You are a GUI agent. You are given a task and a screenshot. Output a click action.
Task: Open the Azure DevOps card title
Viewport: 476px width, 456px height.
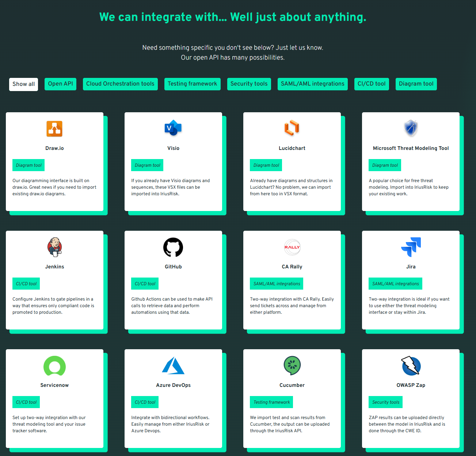(173, 385)
